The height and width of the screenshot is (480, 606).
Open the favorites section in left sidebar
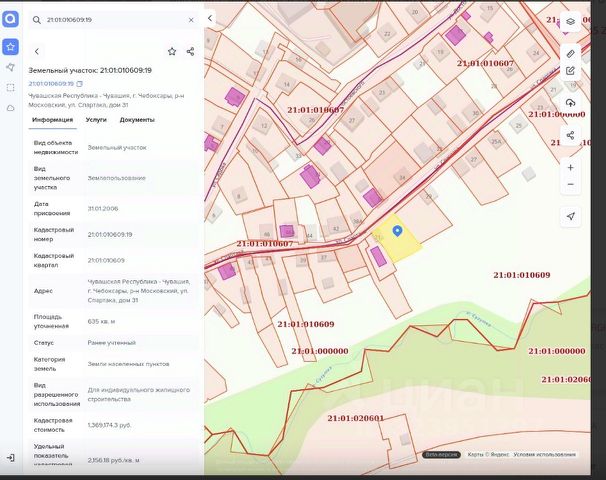point(10,47)
